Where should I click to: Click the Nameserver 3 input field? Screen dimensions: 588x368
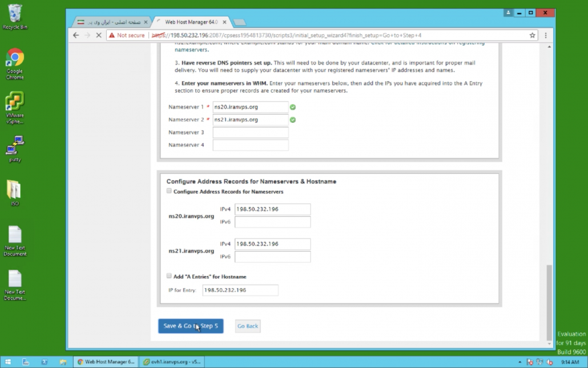pyautogui.click(x=250, y=133)
